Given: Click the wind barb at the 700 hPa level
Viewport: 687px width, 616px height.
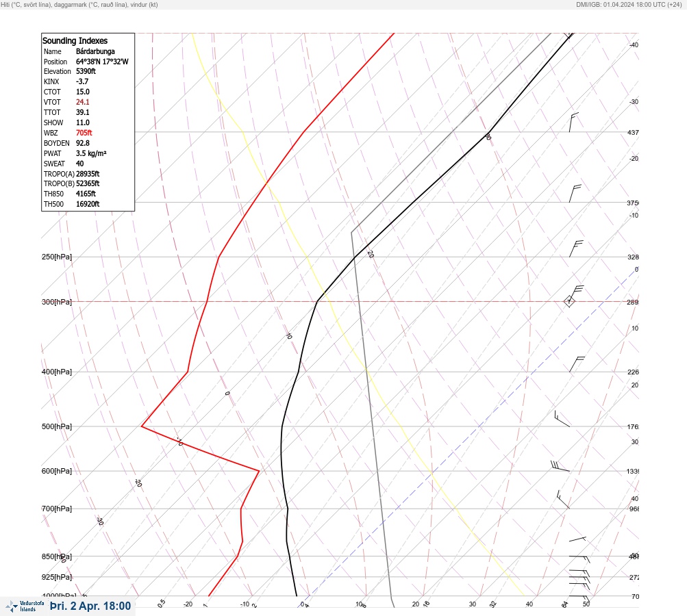Looking at the screenshot, I should (x=563, y=500).
